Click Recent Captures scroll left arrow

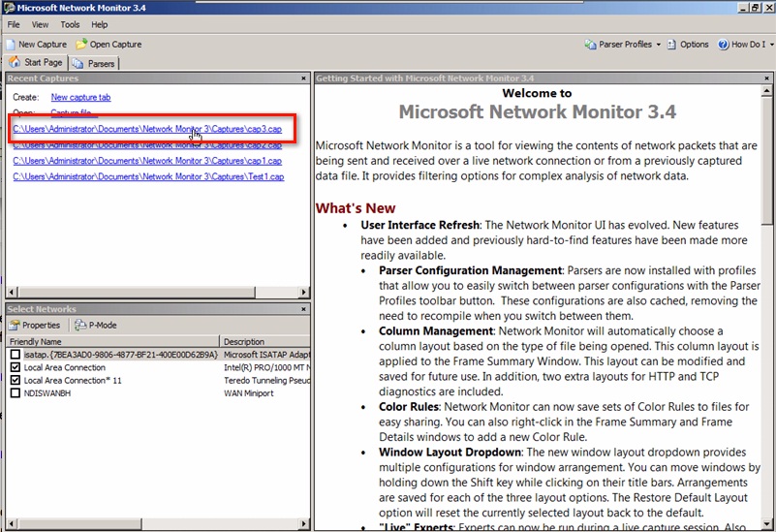[x=12, y=292]
